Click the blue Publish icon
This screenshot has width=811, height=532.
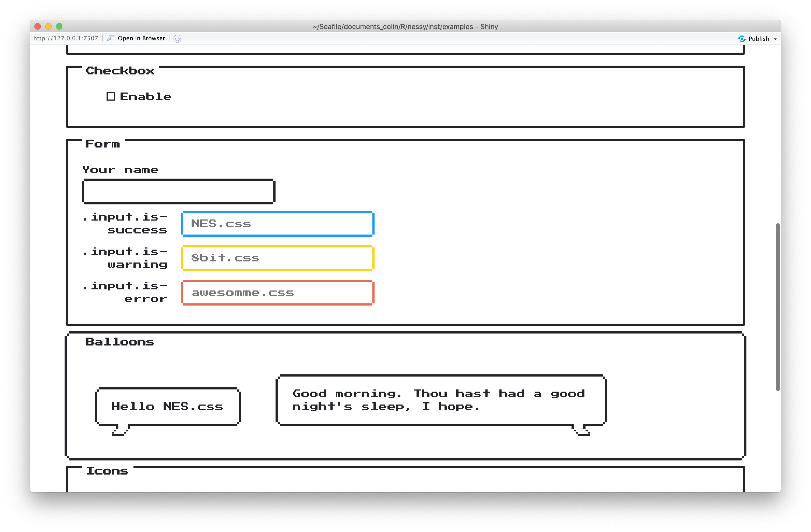tap(742, 39)
